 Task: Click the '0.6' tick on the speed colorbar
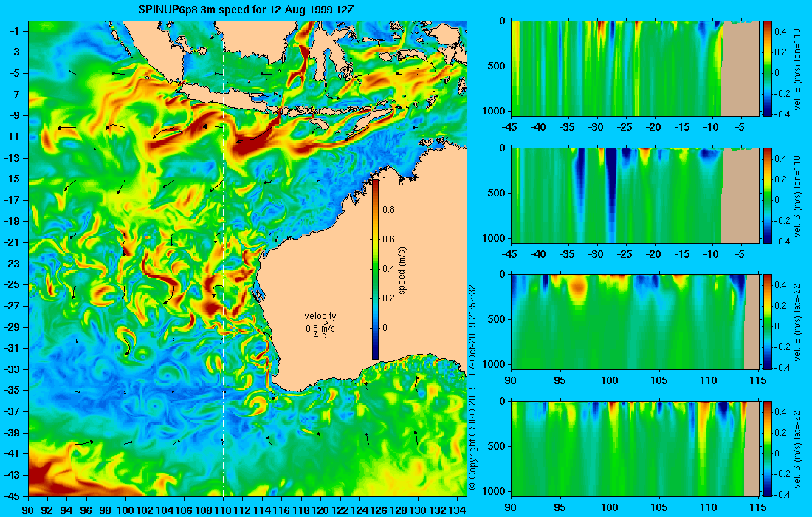coord(388,239)
